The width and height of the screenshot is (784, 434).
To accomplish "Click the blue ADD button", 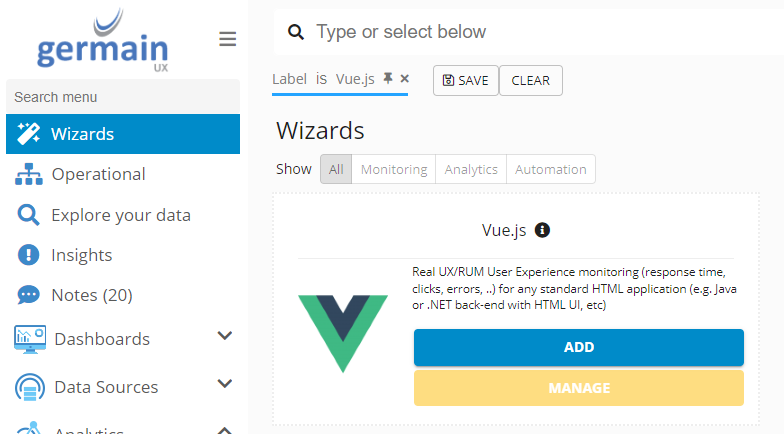I will tap(579, 347).
